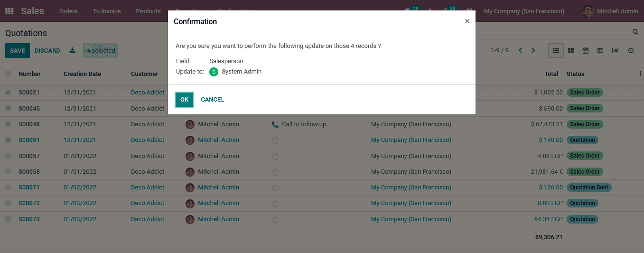The image size is (644, 253).
Task: Click the search magnifier icon
Action: pyautogui.click(x=635, y=32)
